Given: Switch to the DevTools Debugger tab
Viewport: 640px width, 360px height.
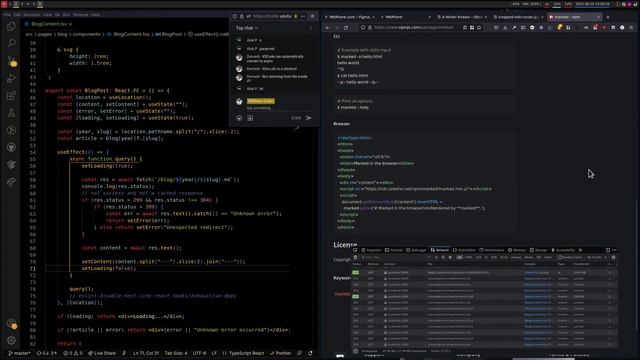Looking at the screenshot, I should click(x=416, y=250).
